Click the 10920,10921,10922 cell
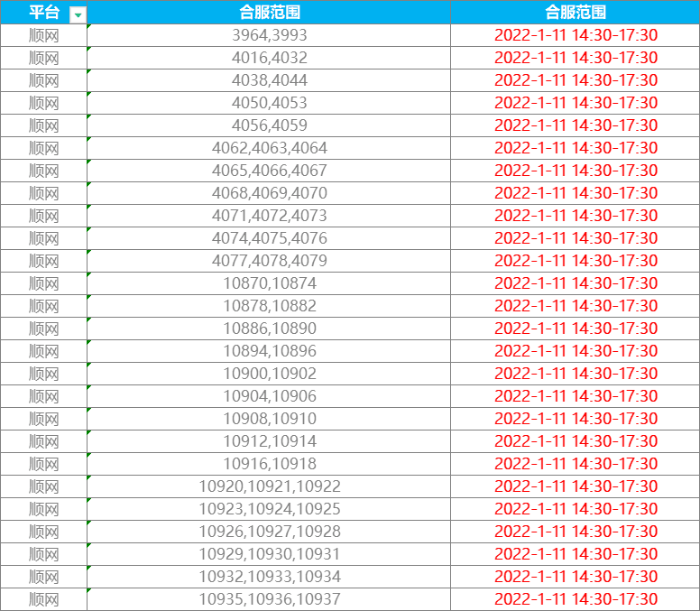 [x=269, y=486]
